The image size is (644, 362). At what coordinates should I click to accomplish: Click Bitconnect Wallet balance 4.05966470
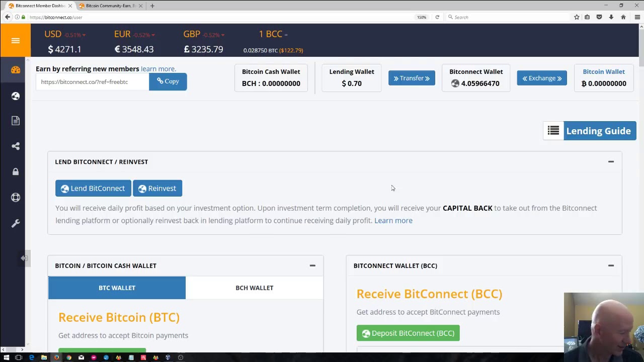pos(475,83)
